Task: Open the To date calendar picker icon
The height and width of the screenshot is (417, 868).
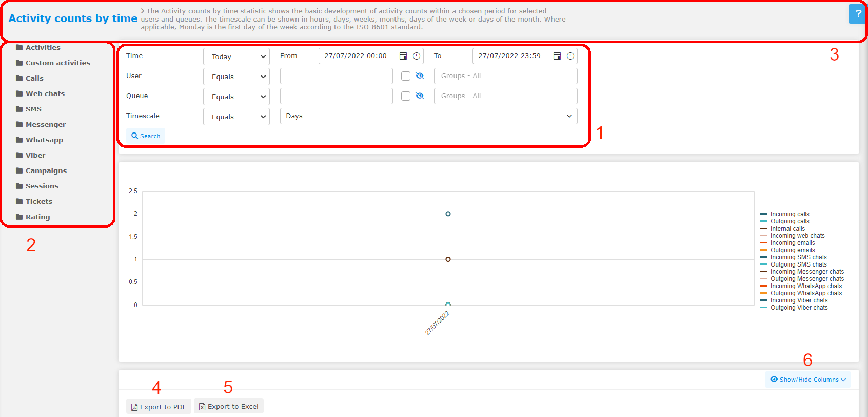Action: [x=557, y=56]
